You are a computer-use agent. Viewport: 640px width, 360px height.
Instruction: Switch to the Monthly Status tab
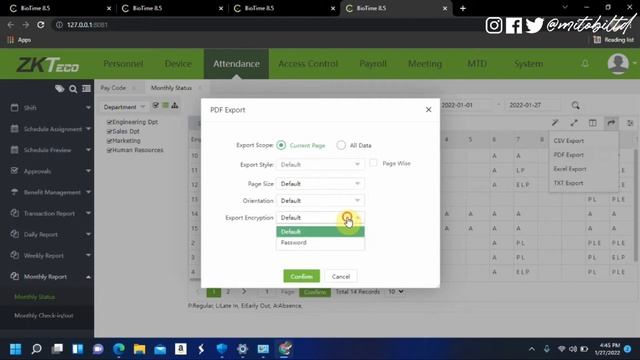pos(171,88)
